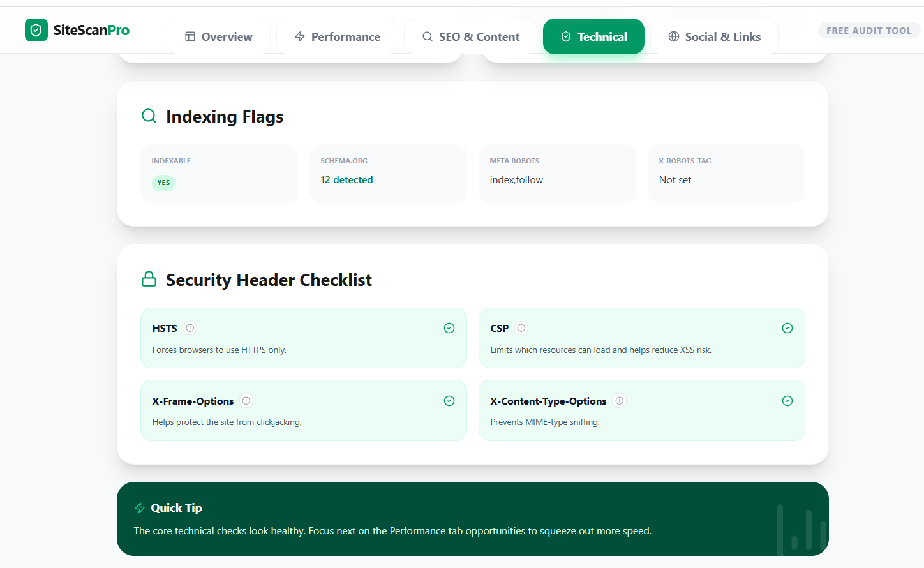Expand the META ROBOTS card details

557,173
